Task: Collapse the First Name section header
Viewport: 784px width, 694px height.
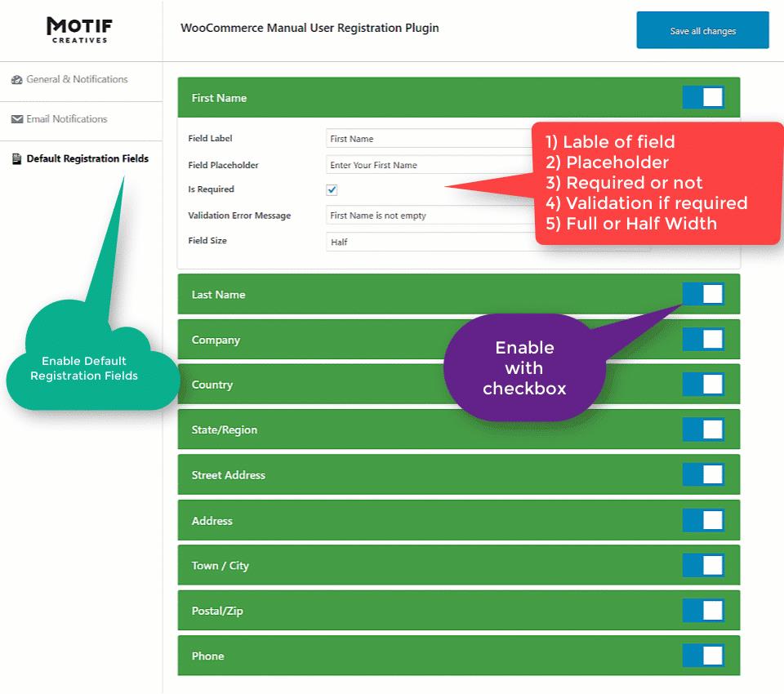Action: tap(458, 97)
